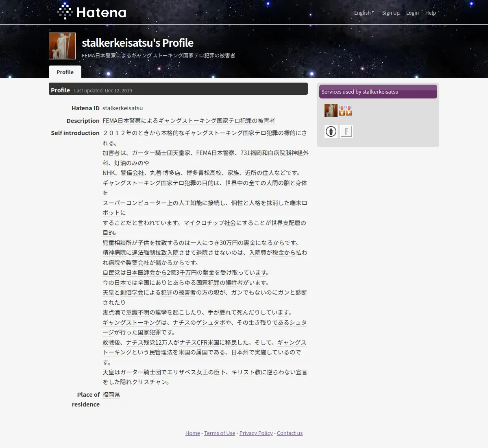The height and width of the screenshot is (448, 488).
Task: Click the Home footer link
Action: [193, 433]
